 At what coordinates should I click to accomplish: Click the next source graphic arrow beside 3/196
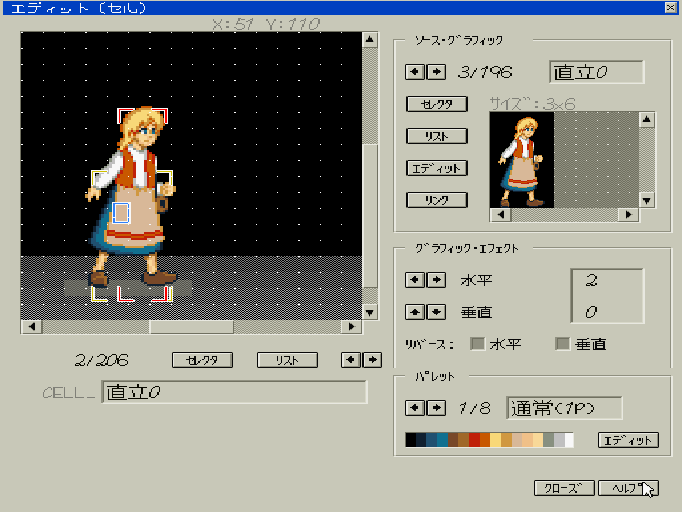pos(426,72)
